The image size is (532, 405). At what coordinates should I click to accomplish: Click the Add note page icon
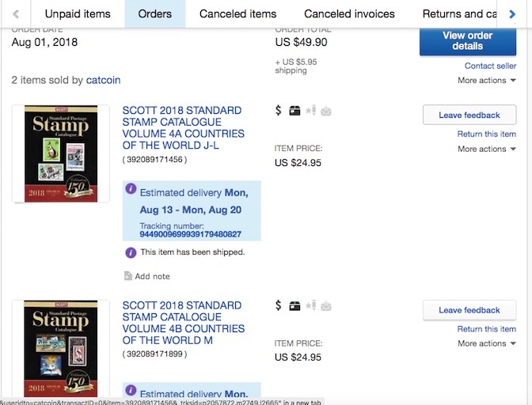pos(128,276)
